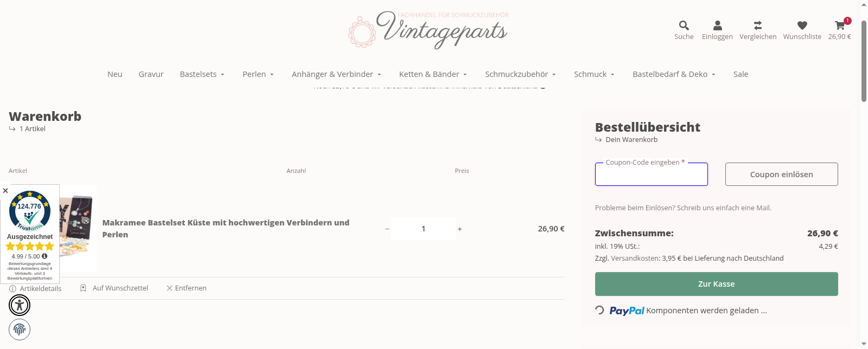Click the Einloggen account icon
The height and width of the screenshot is (349, 868).
717,25
